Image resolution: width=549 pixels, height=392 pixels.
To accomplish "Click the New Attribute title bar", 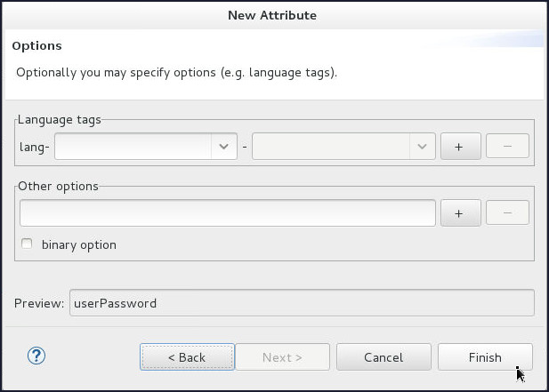I will [x=272, y=15].
